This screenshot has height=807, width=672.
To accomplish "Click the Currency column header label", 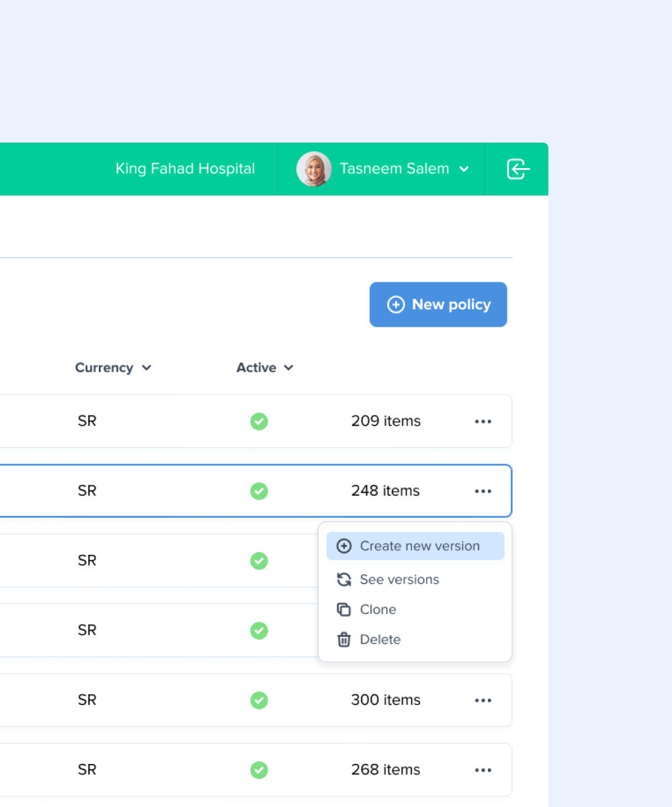I will pos(104,368).
